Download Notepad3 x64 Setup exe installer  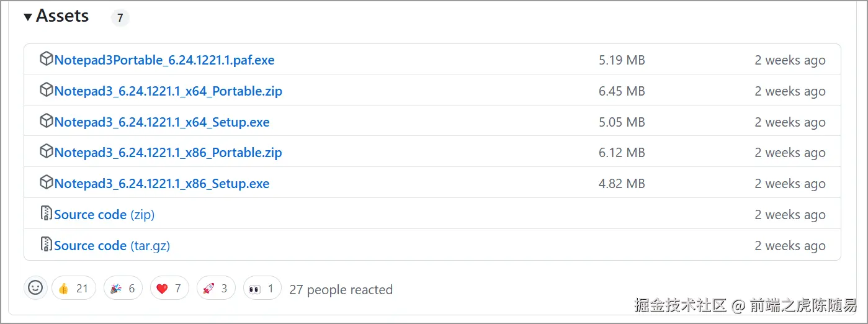click(x=162, y=122)
